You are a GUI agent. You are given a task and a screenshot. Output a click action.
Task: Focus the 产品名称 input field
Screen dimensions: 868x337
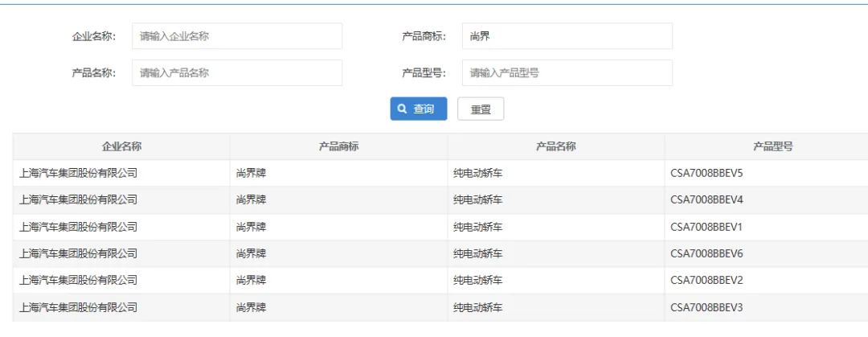tap(237, 72)
